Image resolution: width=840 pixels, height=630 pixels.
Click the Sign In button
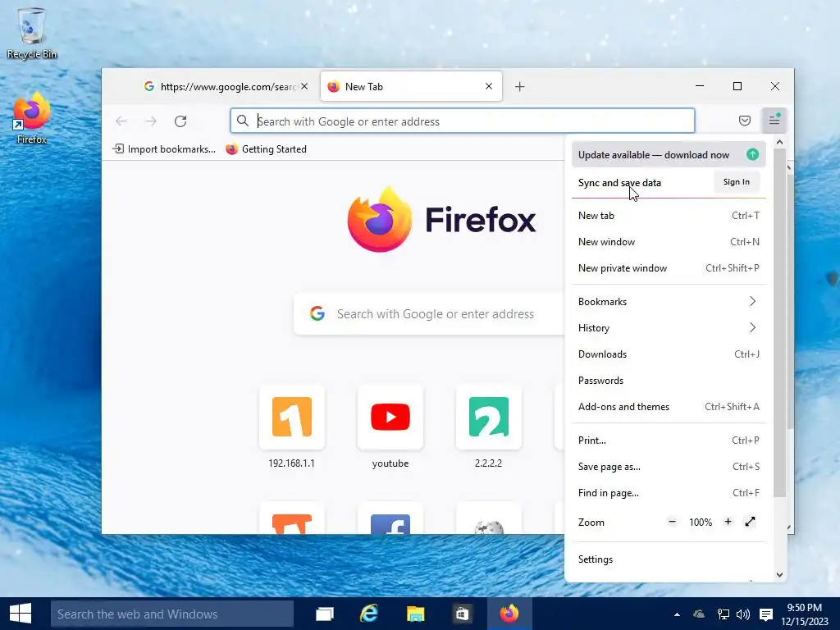point(737,182)
